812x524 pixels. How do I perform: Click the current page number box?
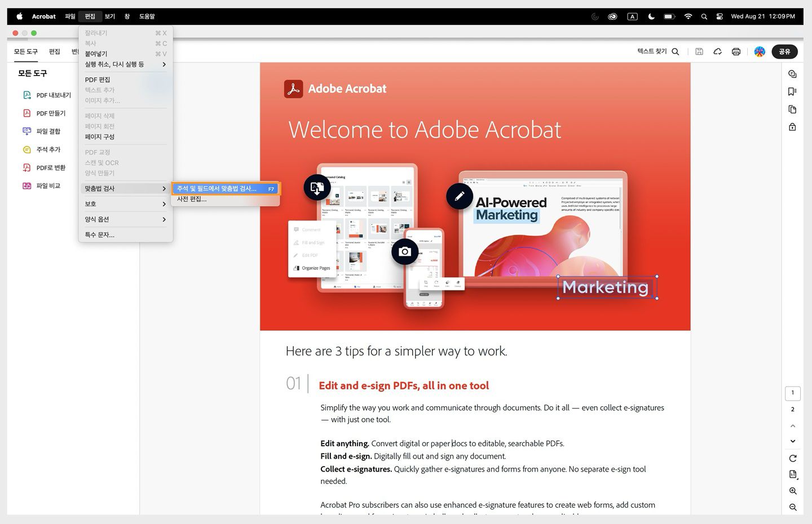click(x=792, y=393)
